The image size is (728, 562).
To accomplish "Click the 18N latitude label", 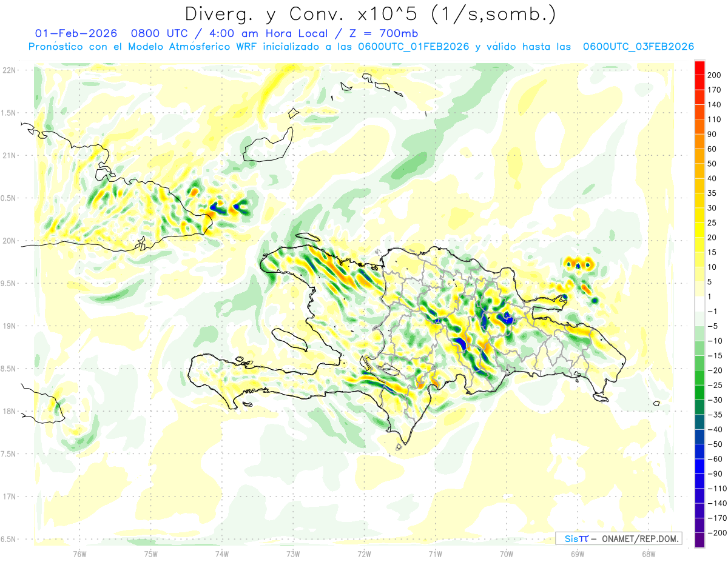I will pos(9,411).
